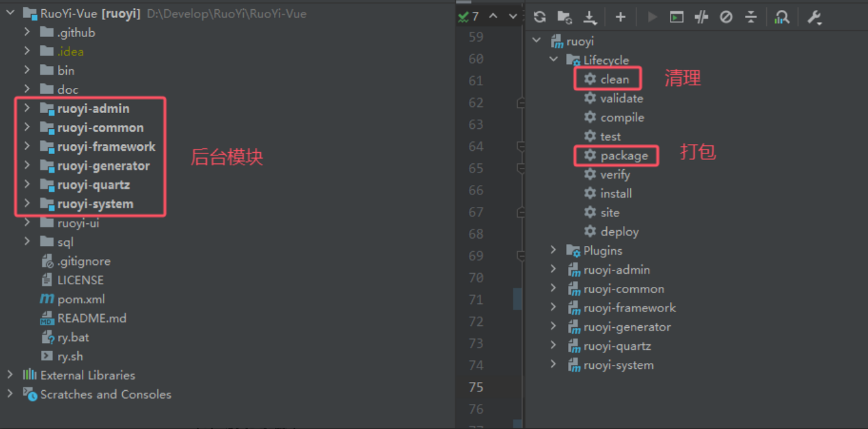Toggle Skip Tests mode
The image size is (868, 429).
coord(726,17)
